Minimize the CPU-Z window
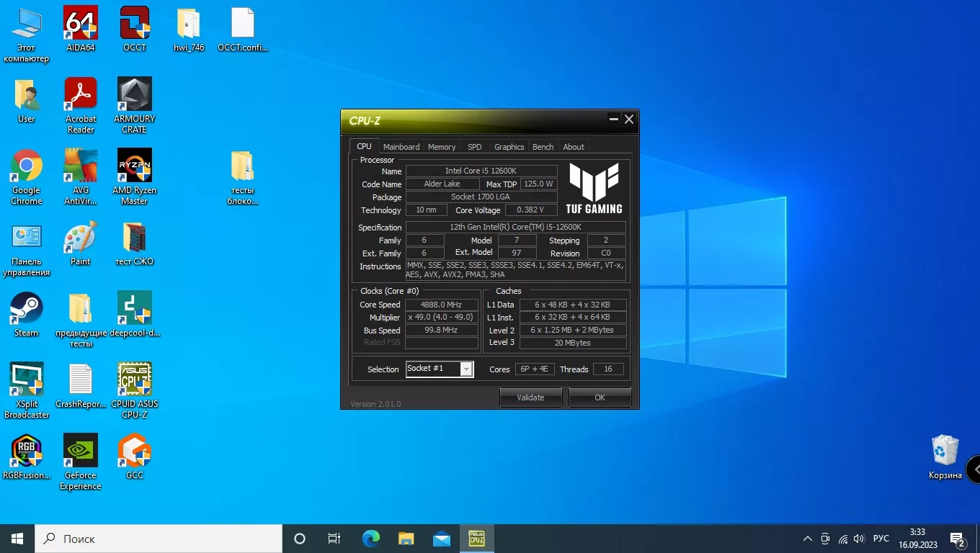The image size is (980, 553). 614,119
